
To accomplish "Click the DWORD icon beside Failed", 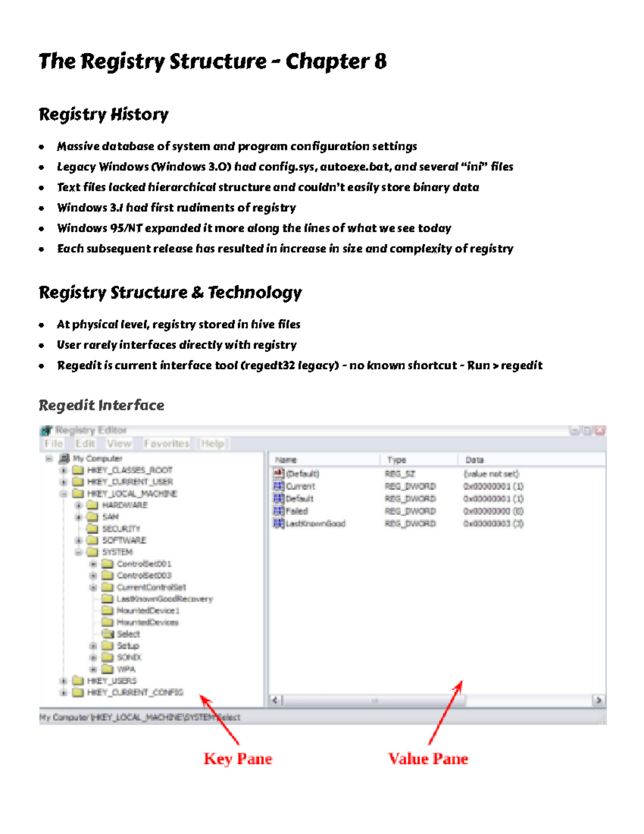I will pos(277,511).
